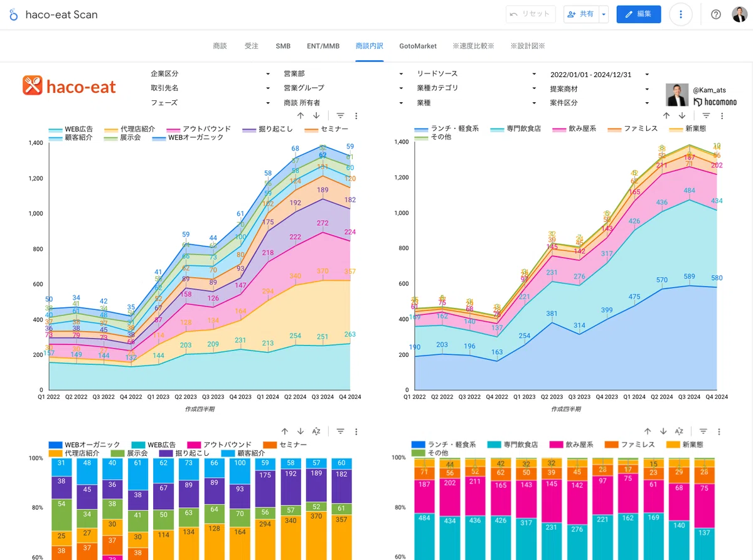Open three-dot menu on industry bar chart
Viewport: 753px width, 560px height.
pyautogui.click(x=719, y=431)
